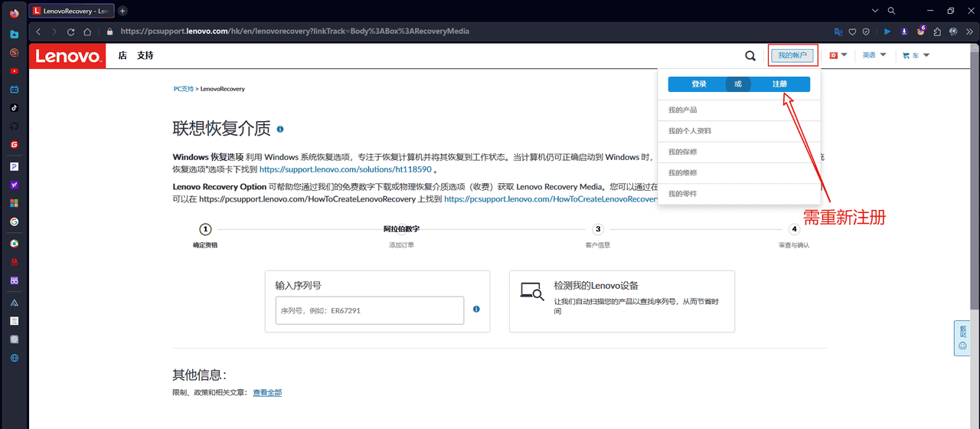Click the info icon next to serial input
Image resolution: width=980 pixels, height=429 pixels.
click(x=476, y=309)
